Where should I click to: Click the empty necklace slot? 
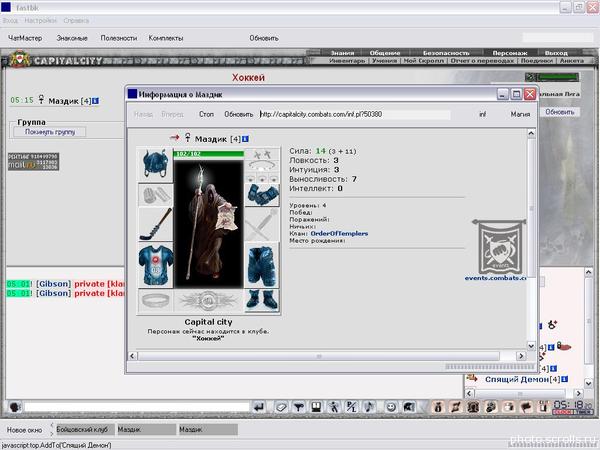[262, 166]
